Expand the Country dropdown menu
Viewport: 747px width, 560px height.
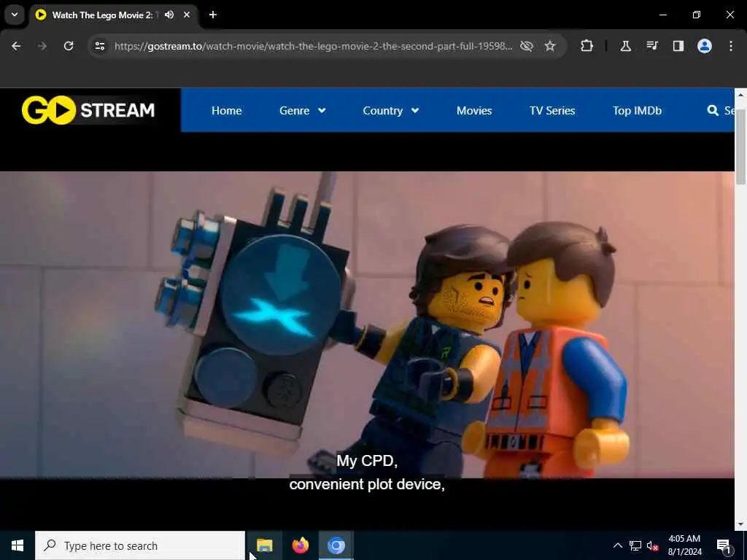click(391, 111)
